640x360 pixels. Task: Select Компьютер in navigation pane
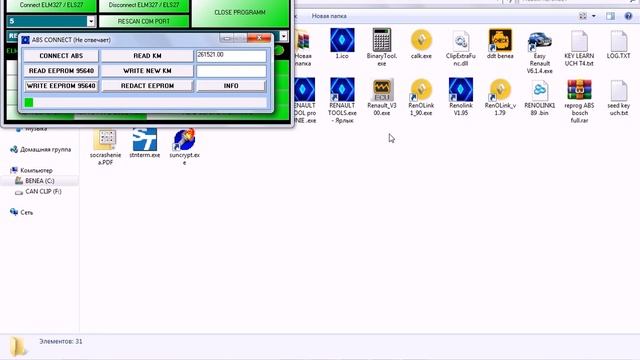(x=36, y=170)
